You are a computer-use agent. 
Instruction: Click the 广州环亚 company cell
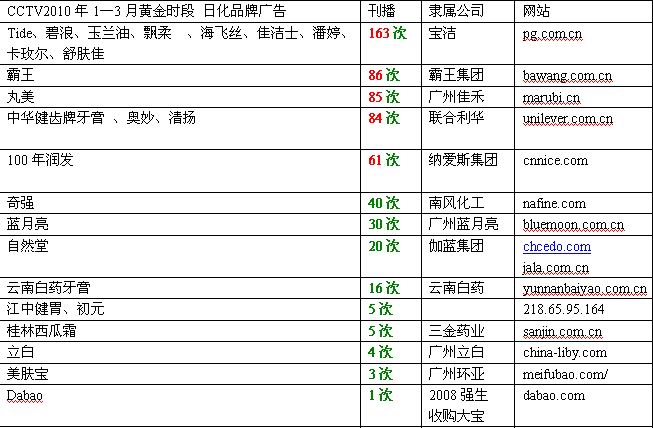[x=456, y=374]
